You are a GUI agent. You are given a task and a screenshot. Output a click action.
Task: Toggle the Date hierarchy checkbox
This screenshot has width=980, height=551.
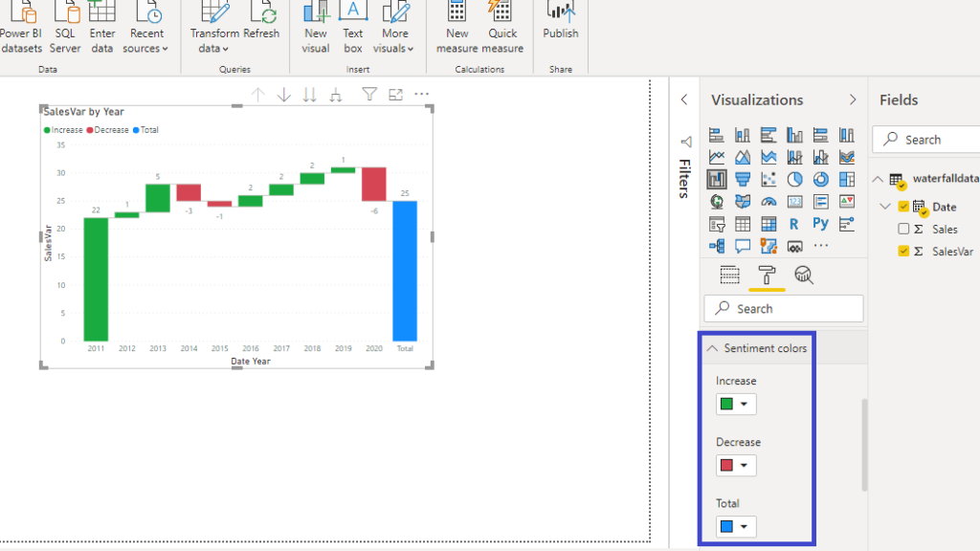coord(904,207)
